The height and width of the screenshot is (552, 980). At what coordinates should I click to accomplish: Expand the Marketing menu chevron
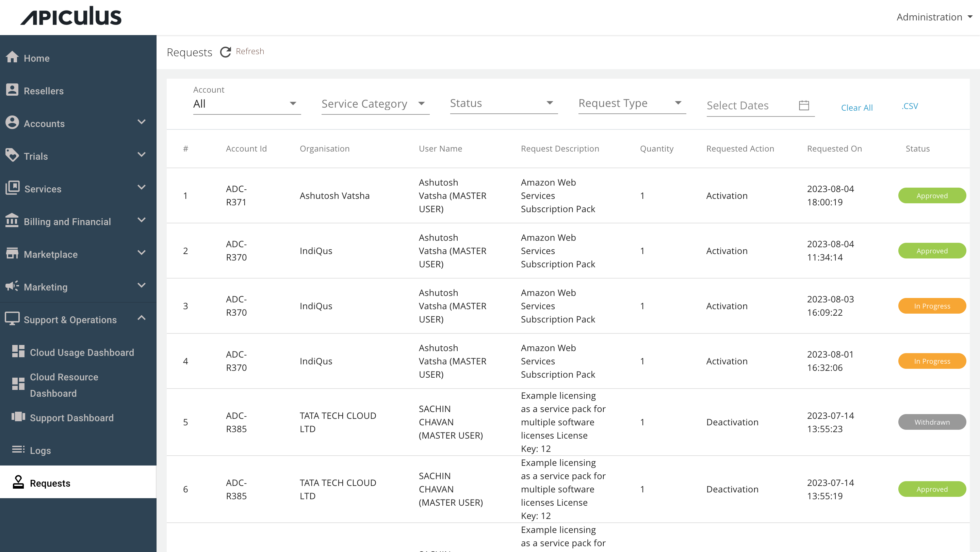[x=142, y=286]
